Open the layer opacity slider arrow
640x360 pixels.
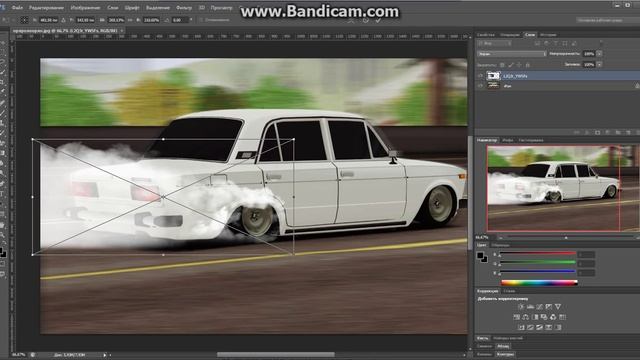[599, 53]
